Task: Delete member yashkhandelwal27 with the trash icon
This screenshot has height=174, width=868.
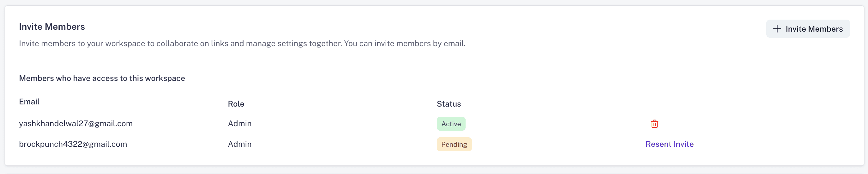Action: coord(654,124)
